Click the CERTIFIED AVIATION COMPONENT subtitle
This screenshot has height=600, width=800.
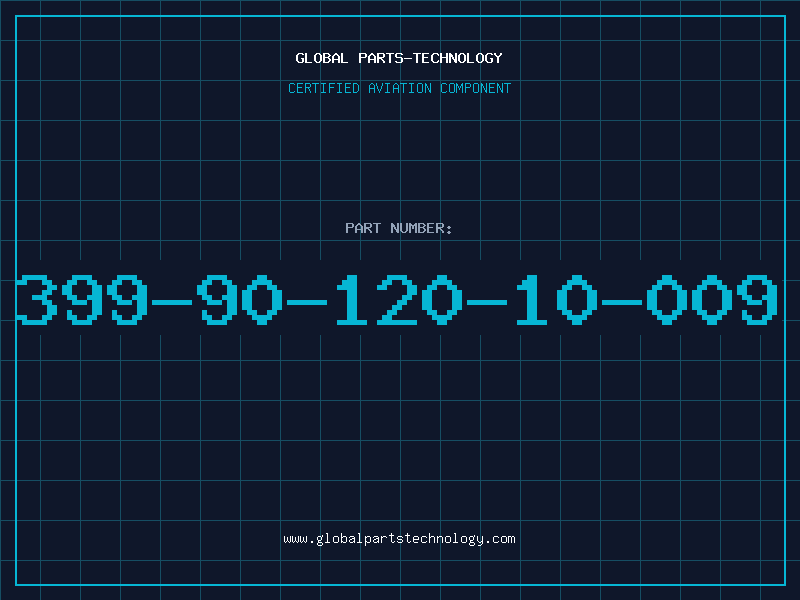[x=399, y=88]
